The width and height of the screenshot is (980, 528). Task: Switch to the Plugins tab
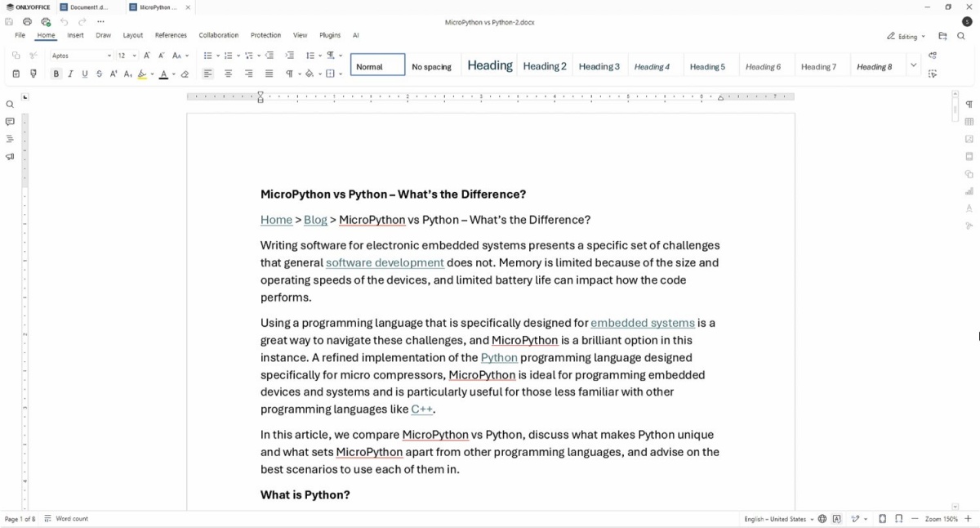click(x=330, y=35)
